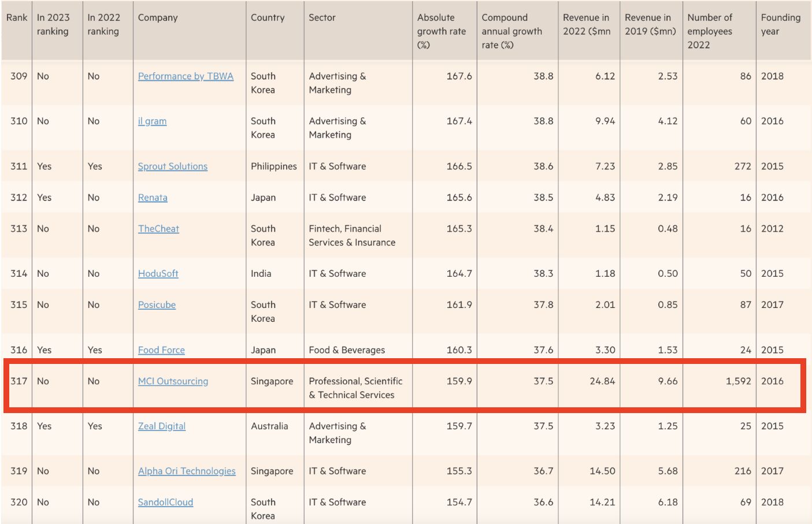Image resolution: width=812 pixels, height=524 pixels.
Task: Click the 2019 revenue value 9.66
Action: pos(668,381)
